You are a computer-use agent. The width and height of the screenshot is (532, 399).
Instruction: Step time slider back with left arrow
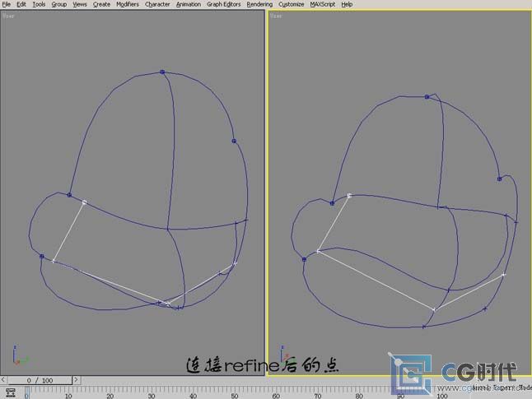[3, 380]
